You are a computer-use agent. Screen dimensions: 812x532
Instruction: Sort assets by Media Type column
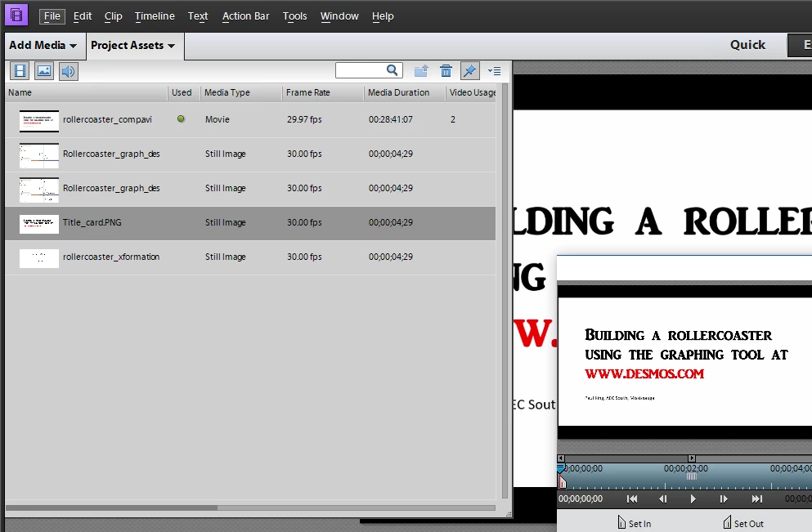pyautogui.click(x=240, y=92)
